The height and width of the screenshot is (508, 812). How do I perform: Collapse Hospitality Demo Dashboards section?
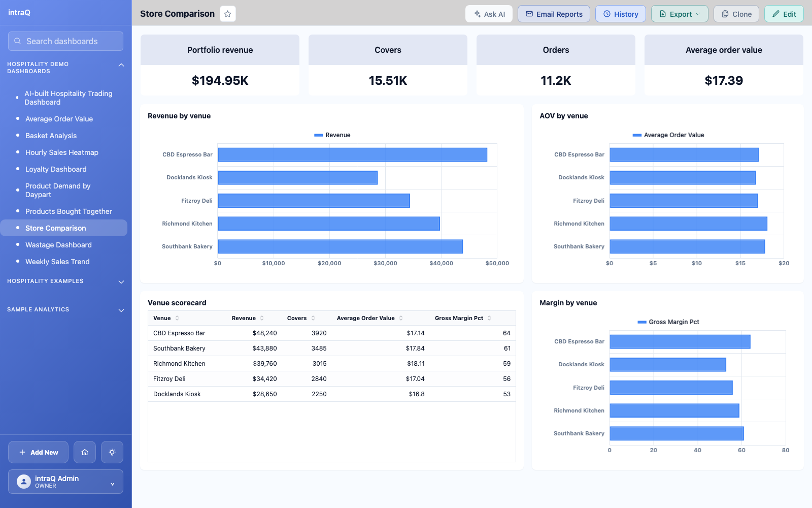[121, 65]
